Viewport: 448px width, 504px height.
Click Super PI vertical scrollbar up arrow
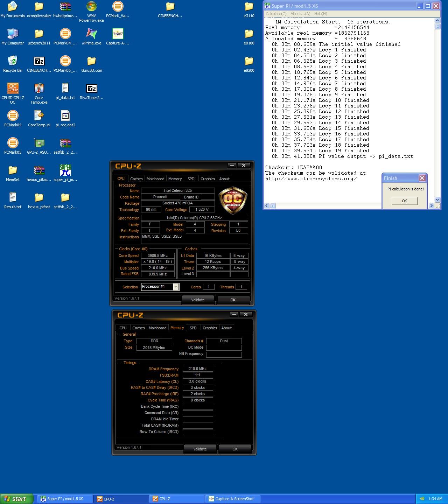(x=437, y=20)
